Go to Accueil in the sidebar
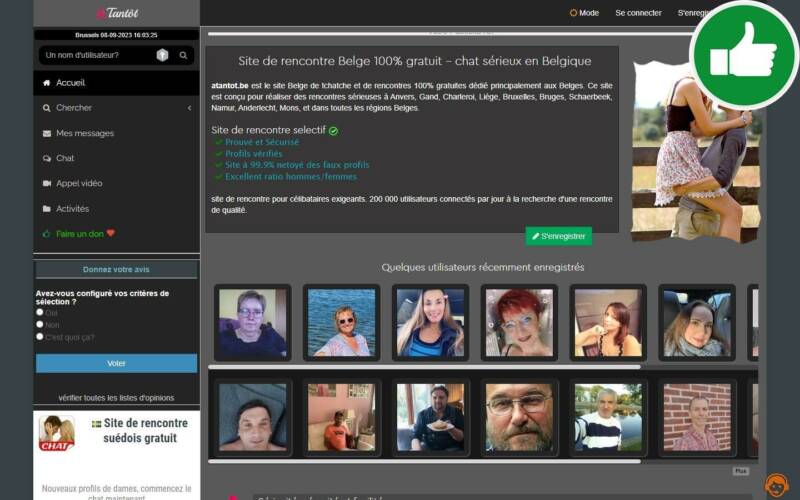This screenshot has height=500, width=800. [x=70, y=83]
